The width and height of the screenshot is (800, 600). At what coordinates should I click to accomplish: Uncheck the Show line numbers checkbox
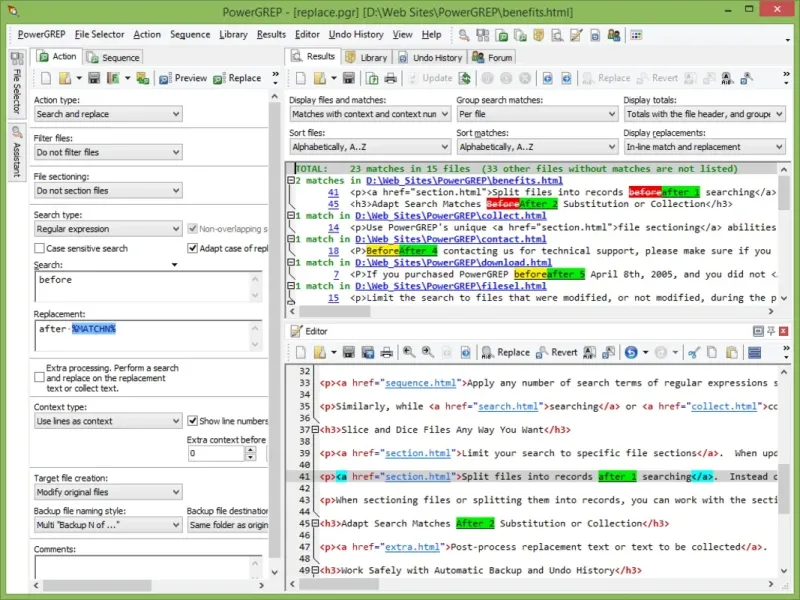click(192, 421)
